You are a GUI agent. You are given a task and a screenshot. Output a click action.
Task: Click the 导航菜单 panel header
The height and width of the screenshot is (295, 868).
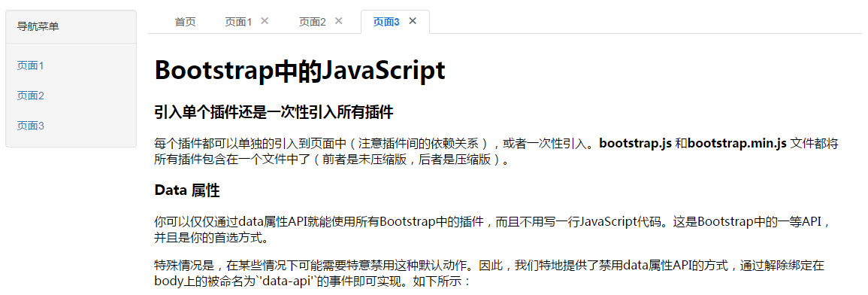click(71, 26)
